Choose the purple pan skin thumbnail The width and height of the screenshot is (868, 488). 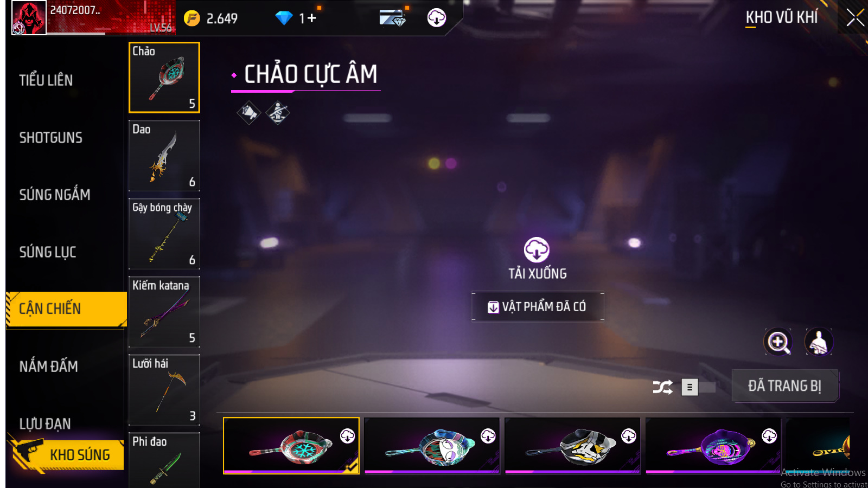pos(713,446)
